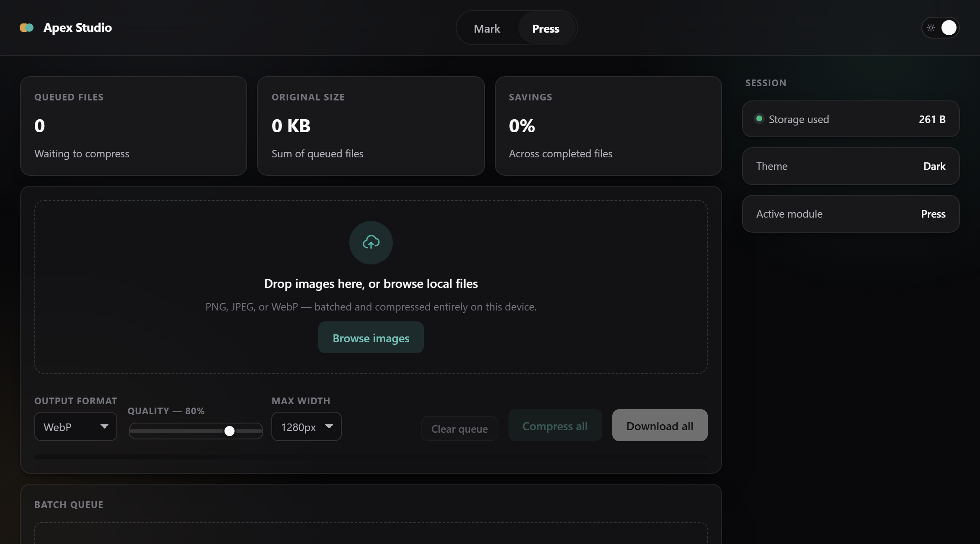Click the Browse images button
This screenshot has height=544, width=980.
[x=371, y=338]
